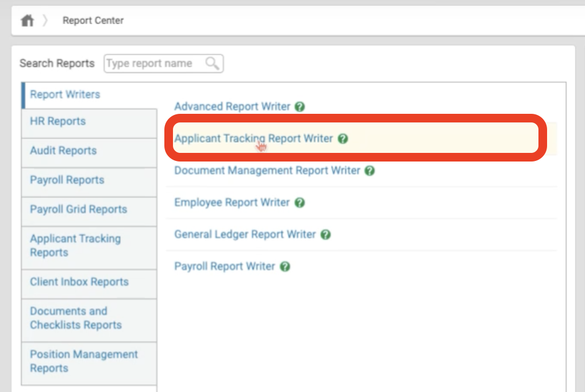Open help for Payroll Report Writer

click(285, 266)
